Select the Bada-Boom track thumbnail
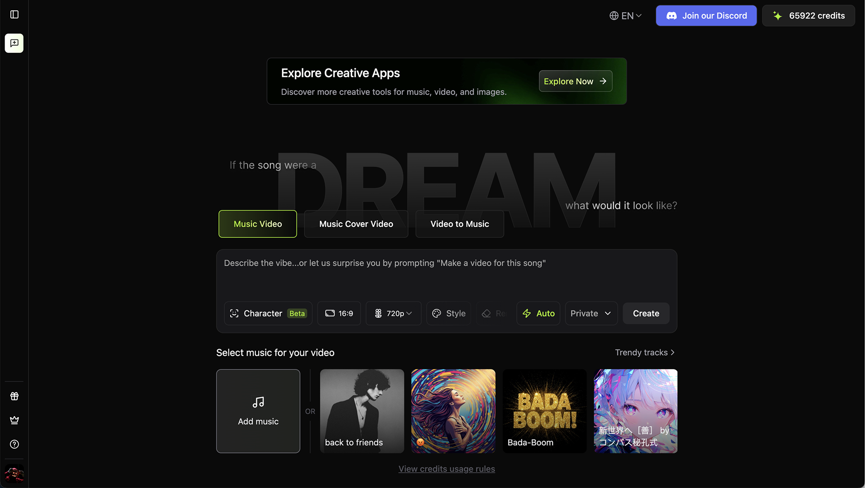 pos(544,411)
